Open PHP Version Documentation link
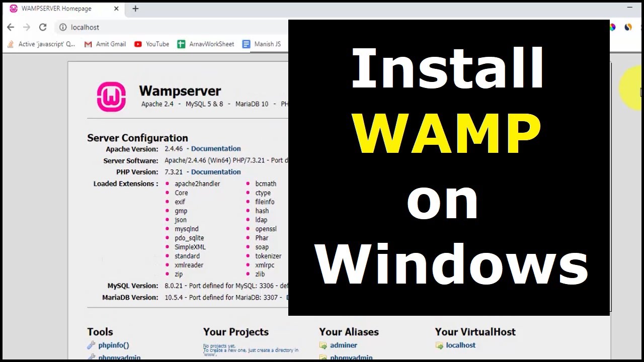 click(x=216, y=172)
